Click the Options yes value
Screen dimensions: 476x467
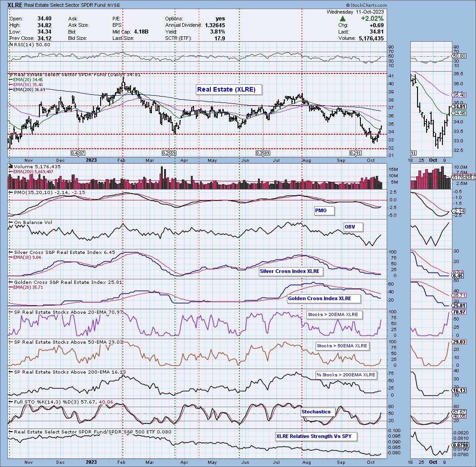pos(220,19)
